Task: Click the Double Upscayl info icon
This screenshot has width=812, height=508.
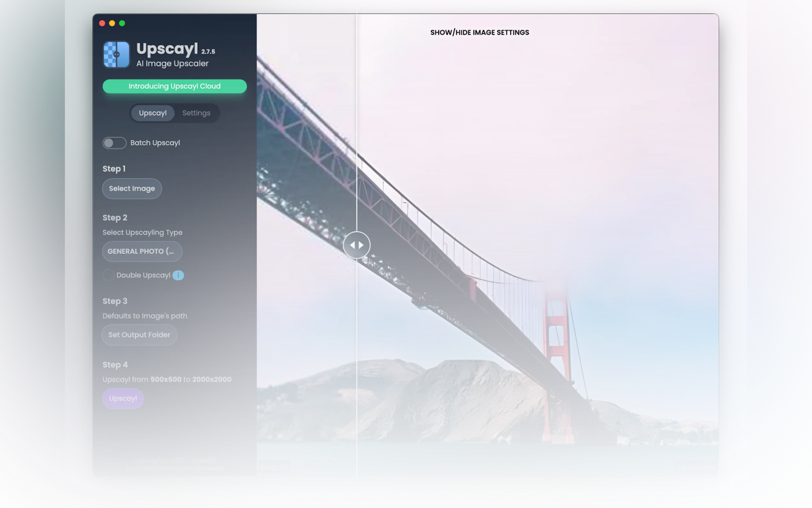Action: pos(178,275)
